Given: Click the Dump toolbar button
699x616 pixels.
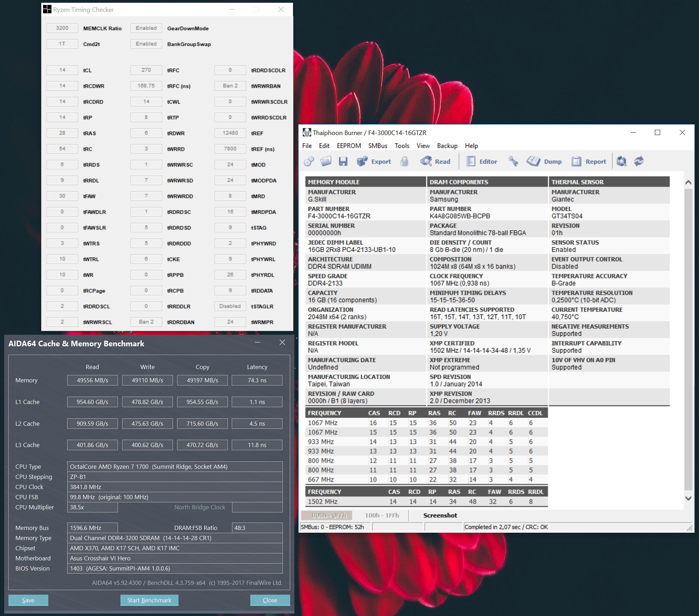Looking at the screenshot, I should coord(544,161).
